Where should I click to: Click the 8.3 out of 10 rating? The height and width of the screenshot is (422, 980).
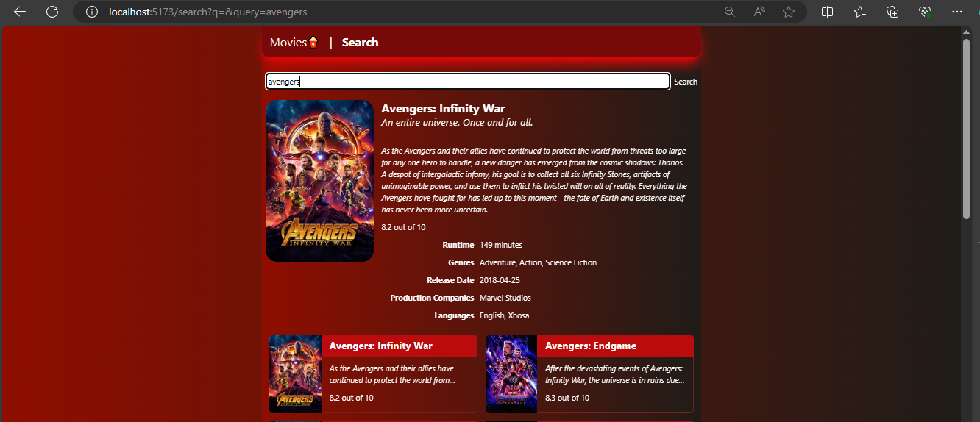pos(567,398)
